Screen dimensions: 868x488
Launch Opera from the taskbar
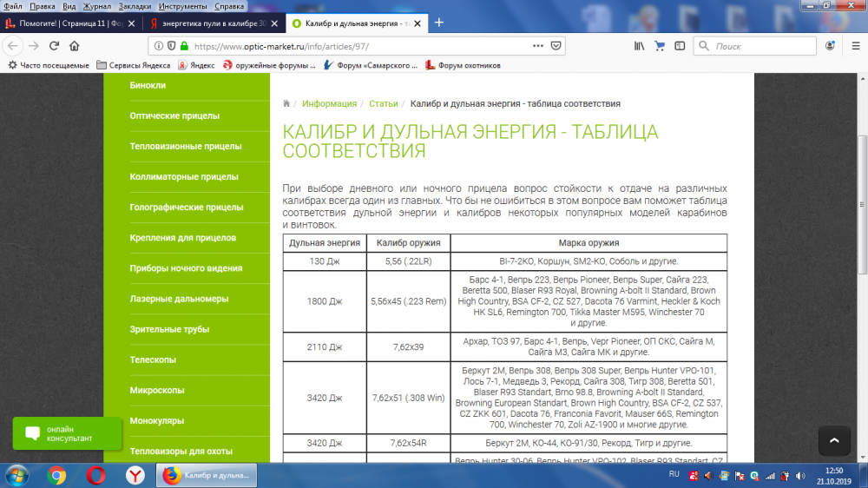tap(96, 475)
